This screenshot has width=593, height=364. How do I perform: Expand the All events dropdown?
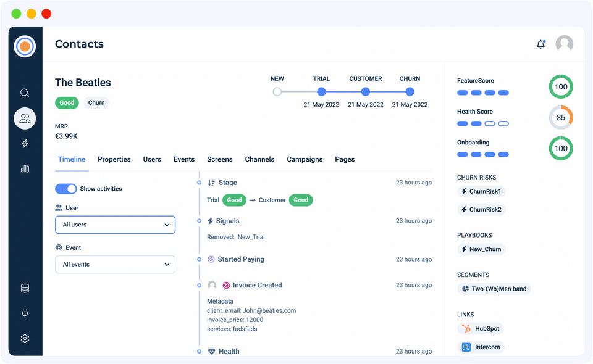pyautogui.click(x=115, y=264)
